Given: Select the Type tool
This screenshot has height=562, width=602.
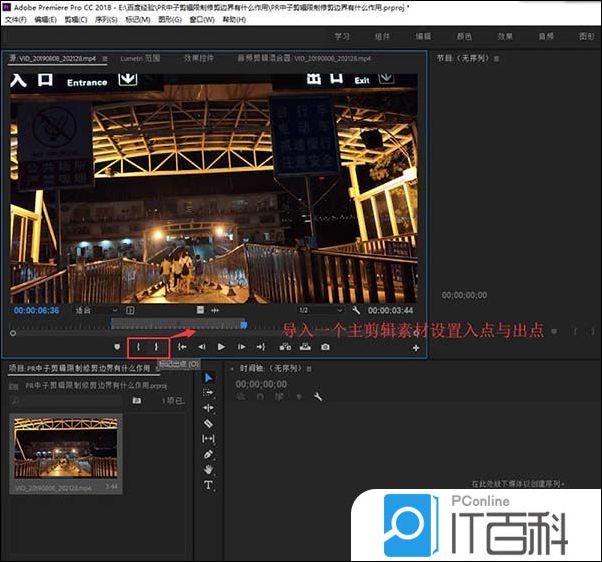Looking at the screenshot, I should [x=208, y=485].
